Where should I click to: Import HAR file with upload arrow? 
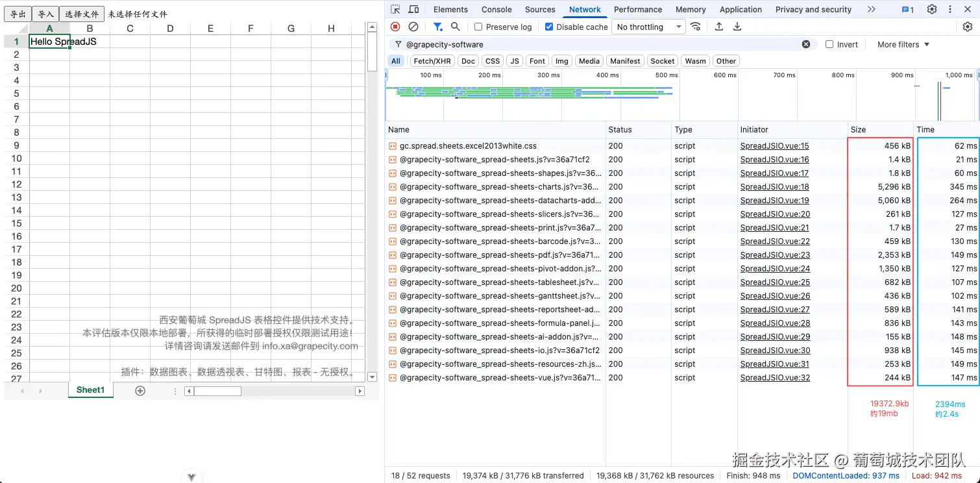[x=719, y=27]
